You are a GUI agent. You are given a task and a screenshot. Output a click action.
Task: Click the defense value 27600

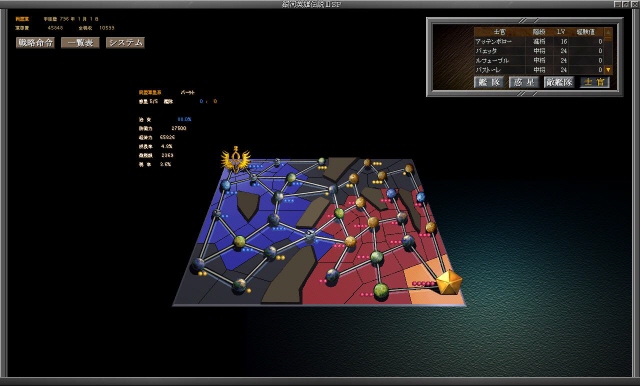click(179, 128)
